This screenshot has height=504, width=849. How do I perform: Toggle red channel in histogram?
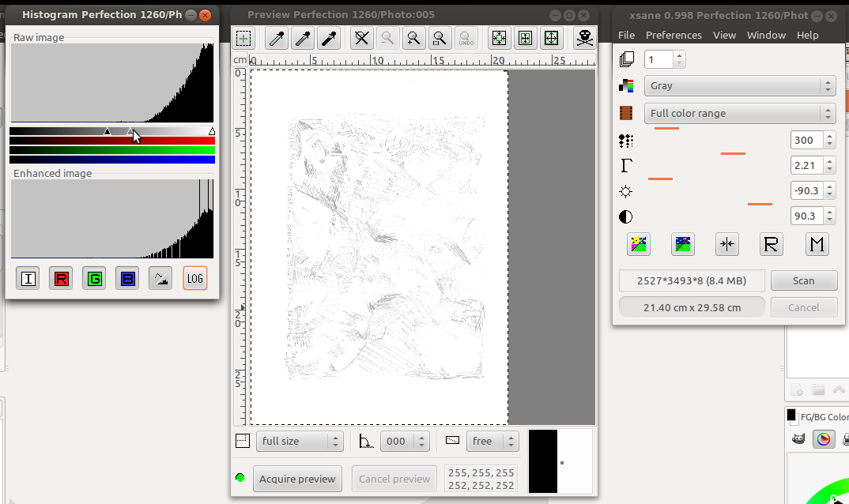(x=61, y=278)
